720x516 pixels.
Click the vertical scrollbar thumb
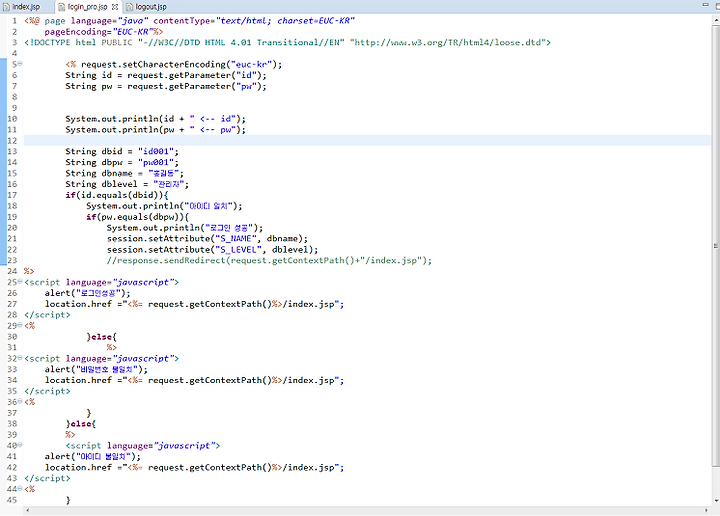(x=716, y=246)
